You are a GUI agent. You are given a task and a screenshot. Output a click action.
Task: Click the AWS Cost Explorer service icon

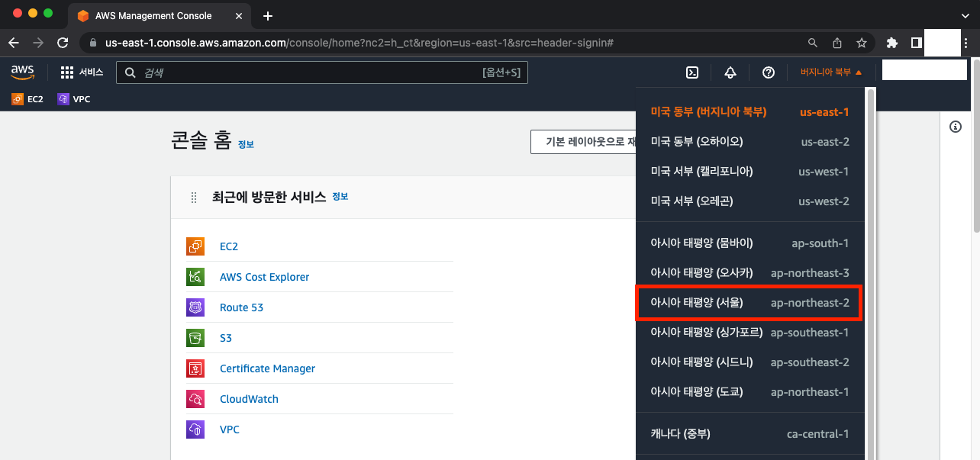pyautogui.click(x=195, y=277)
